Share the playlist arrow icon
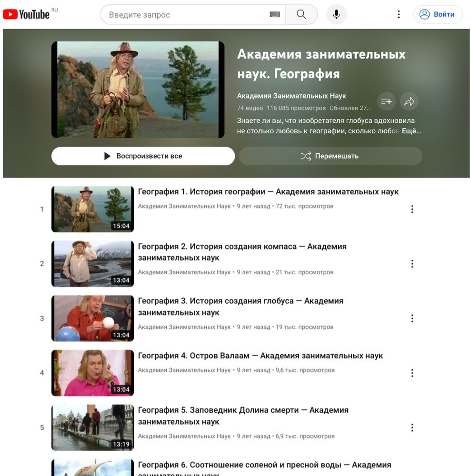This screenshot has height=476, width=471. click(x=409, y=101)
